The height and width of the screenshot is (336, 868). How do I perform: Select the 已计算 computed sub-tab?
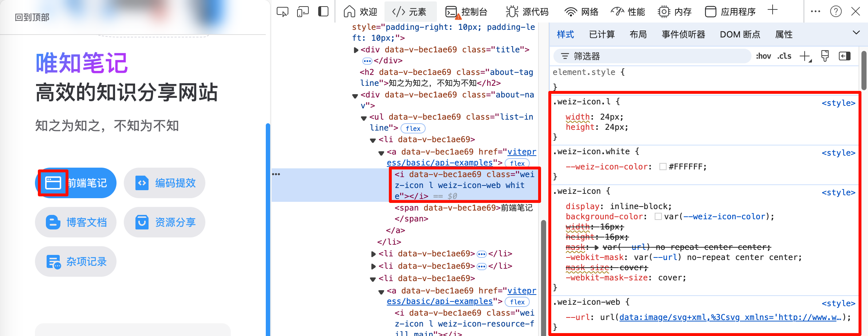pyautogui.click(x=602, y=35)
